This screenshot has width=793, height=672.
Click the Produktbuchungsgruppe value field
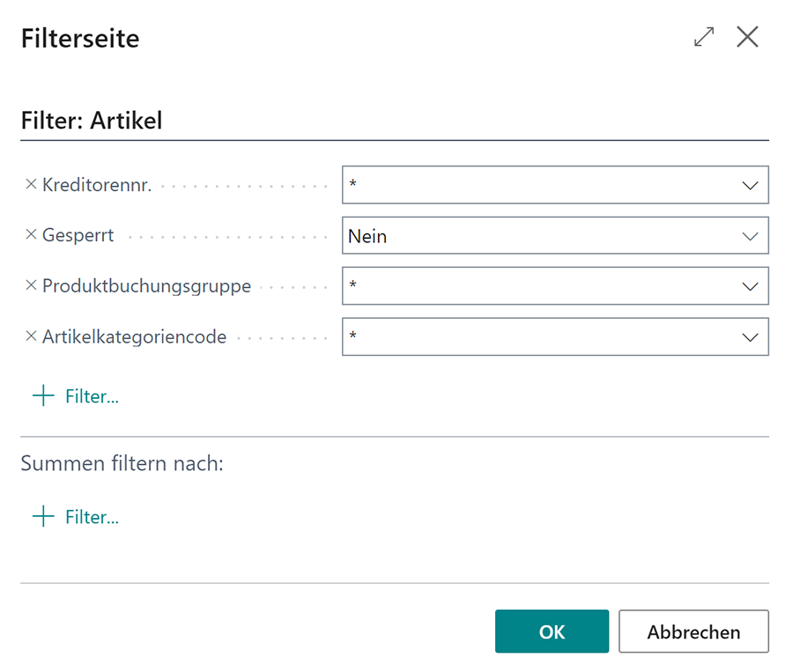click(x=529, y=285)
